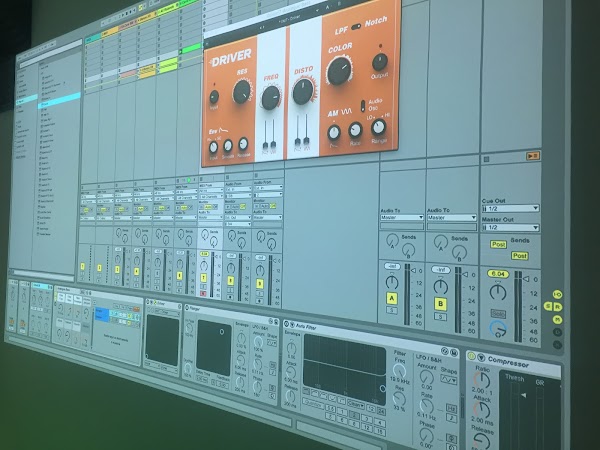The width and height of the screenshot is (600, 450).
Task: Toggle the Compressor device activator
Action: pos(471,357)
